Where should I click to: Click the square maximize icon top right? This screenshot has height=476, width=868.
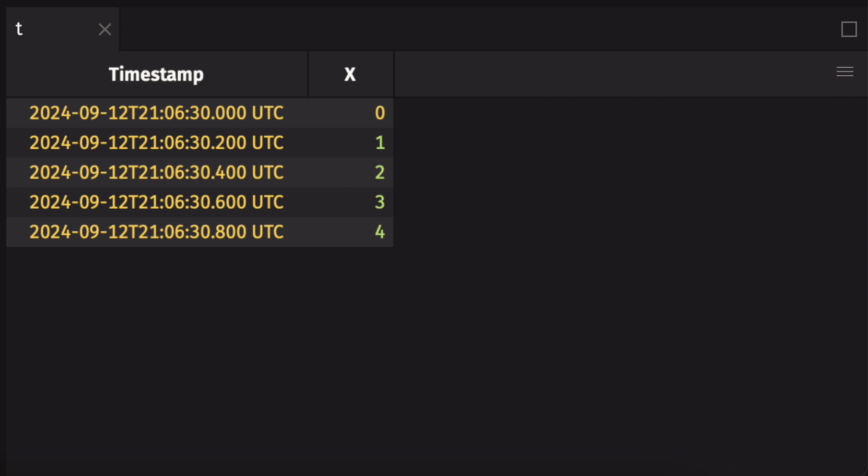point(849,29)
